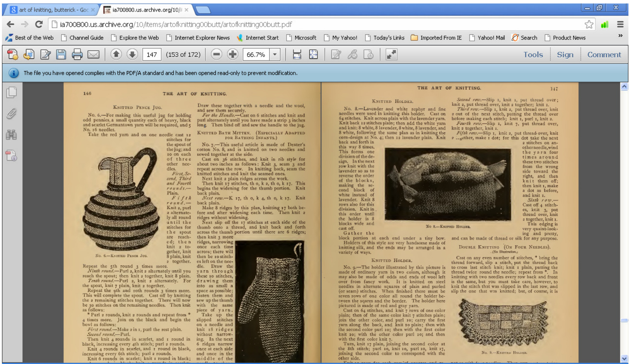Image resolution: width=630 pixels, height=364 pixels.
Task: Open the Search bookmark
Action: coord(524,37)
